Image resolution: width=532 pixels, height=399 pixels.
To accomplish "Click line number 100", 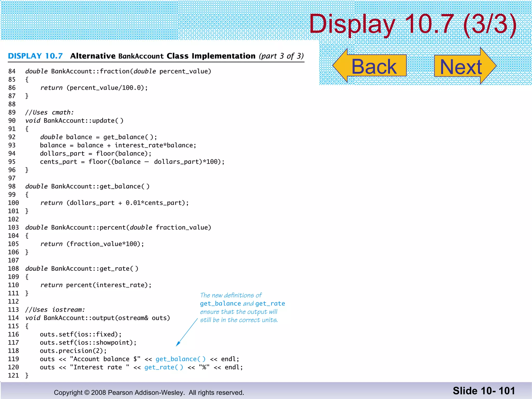I will pos(14,203).
